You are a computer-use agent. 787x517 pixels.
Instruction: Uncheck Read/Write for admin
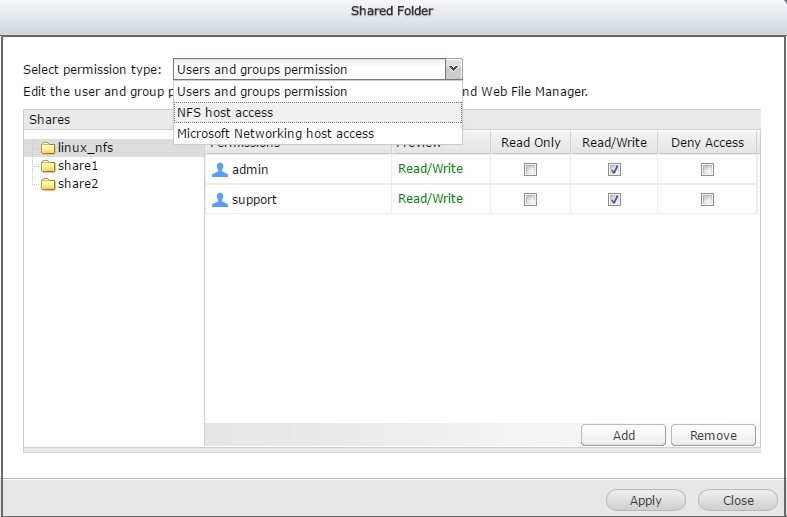click(x=614, y=170)
